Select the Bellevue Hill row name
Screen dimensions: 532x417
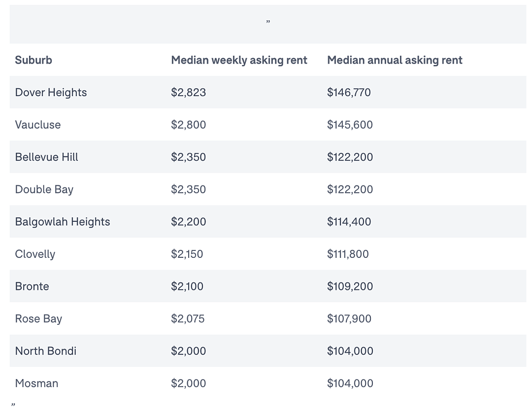46,157
